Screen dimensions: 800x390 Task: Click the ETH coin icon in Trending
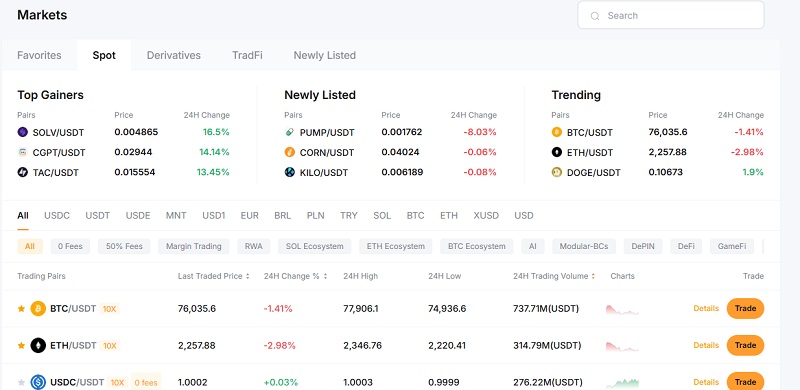point(557,152)
